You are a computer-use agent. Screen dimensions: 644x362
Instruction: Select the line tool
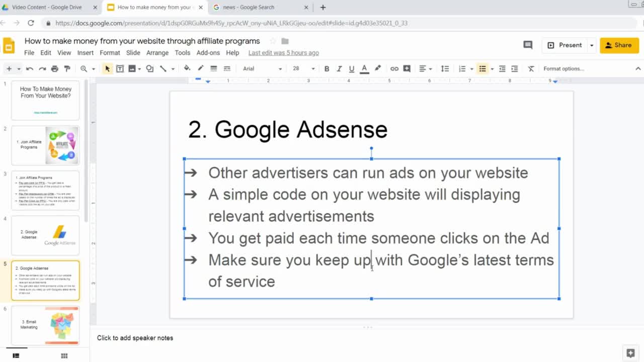[163, 69]
